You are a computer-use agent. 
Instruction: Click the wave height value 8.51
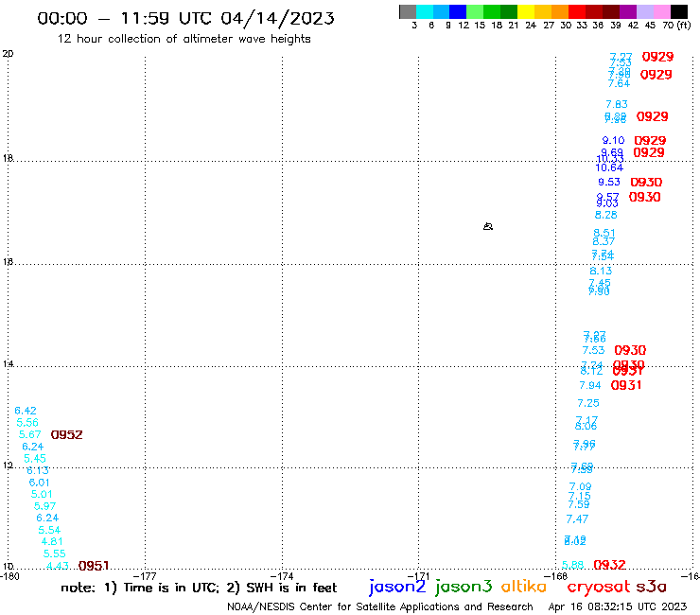pos(604,233)
